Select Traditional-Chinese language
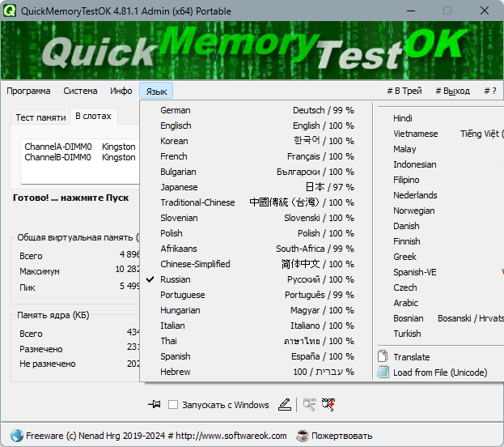This screenshot has width=504, height=447. [256, 202]
